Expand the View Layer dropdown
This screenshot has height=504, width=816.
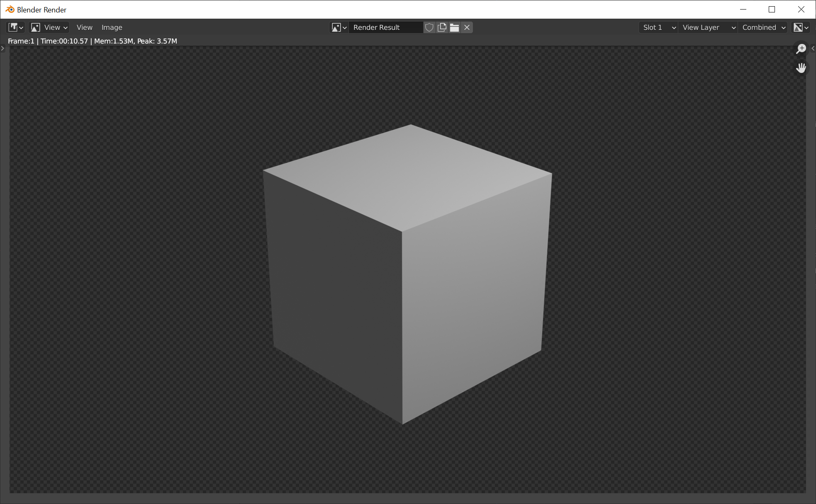click(x=708, y=27)
